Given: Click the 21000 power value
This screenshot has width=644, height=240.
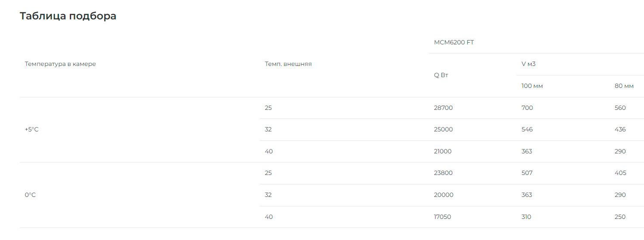Looking at the screenshot, I should pos(443,152).
